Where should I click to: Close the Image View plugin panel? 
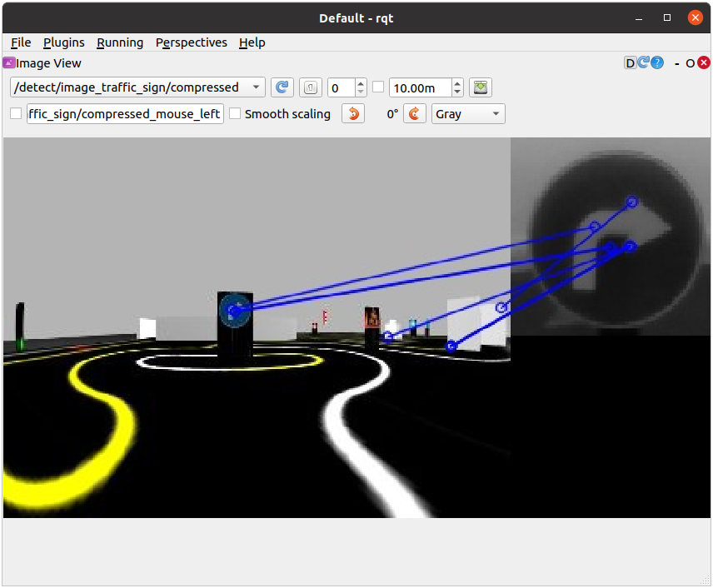[x=704, y=63]
